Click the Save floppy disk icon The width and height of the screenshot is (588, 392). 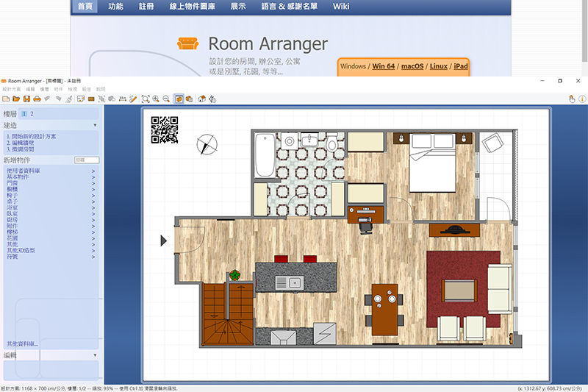point(26,99)
